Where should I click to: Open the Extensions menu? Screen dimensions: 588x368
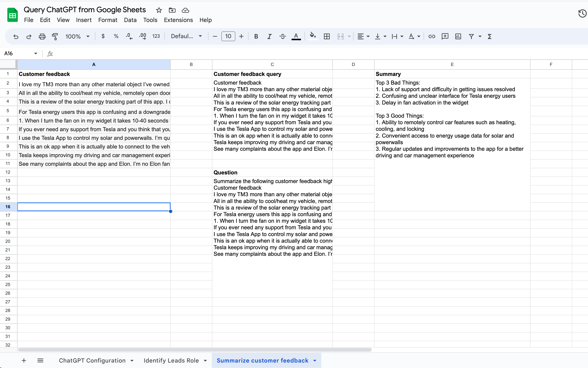point(178,20)
